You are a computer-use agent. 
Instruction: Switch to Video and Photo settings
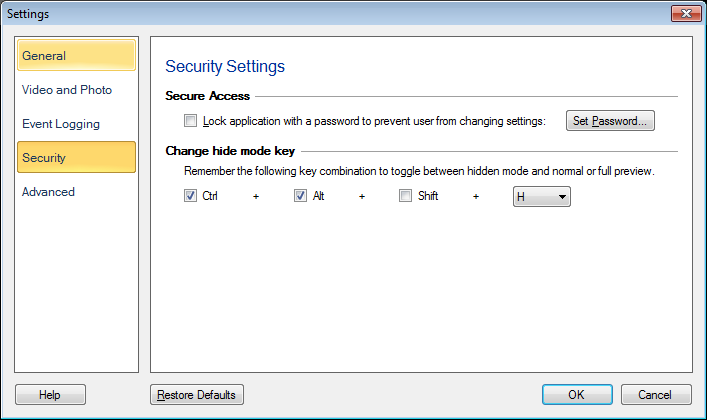click(x=76, y=90)
